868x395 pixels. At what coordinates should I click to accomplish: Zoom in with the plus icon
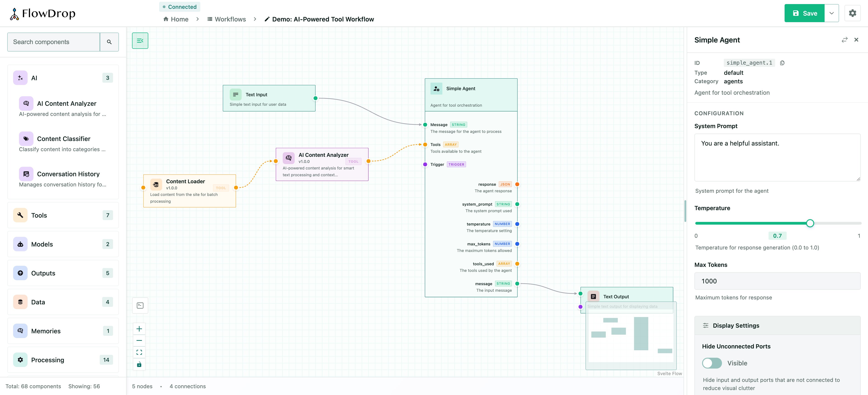(x=139, y=329)
